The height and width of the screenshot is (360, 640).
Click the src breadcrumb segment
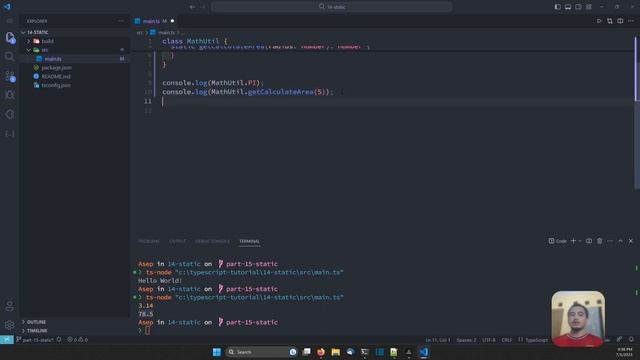coord(140,33)
